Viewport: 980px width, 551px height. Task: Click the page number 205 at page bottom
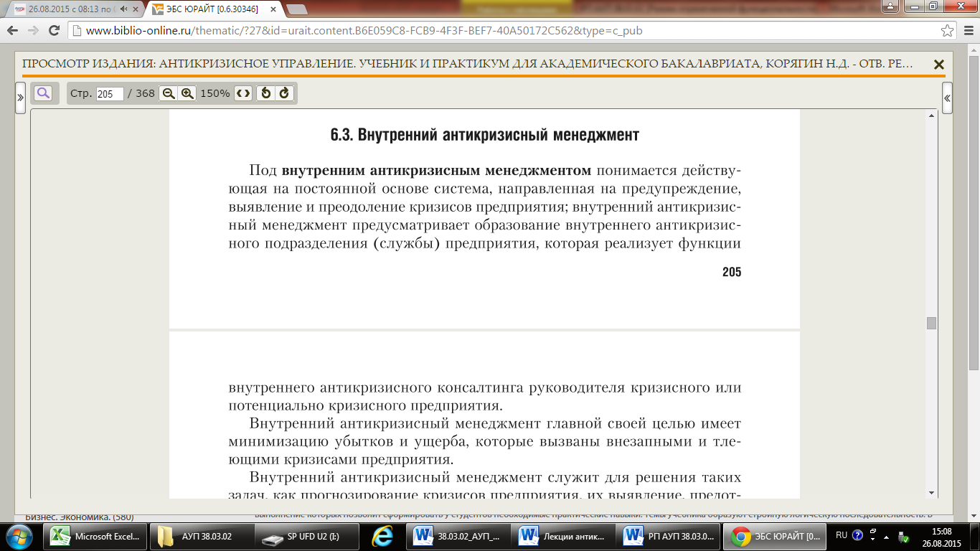pyautogui.click(x=732, y=272)
